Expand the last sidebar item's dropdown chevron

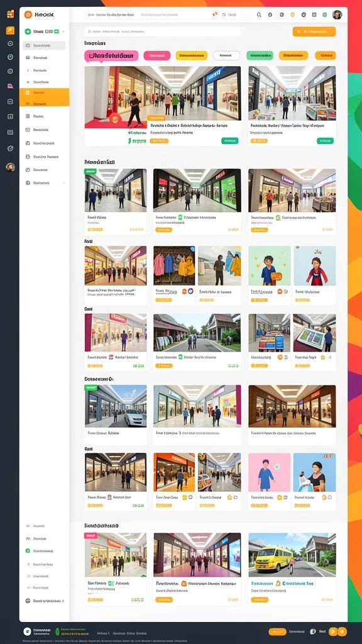point(63,183)
